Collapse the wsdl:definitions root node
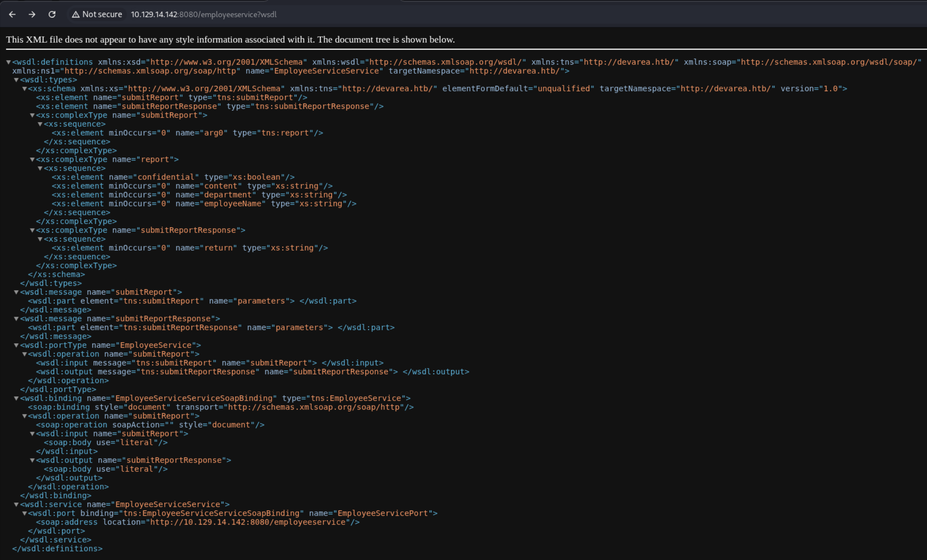 [x=8, y=62]
